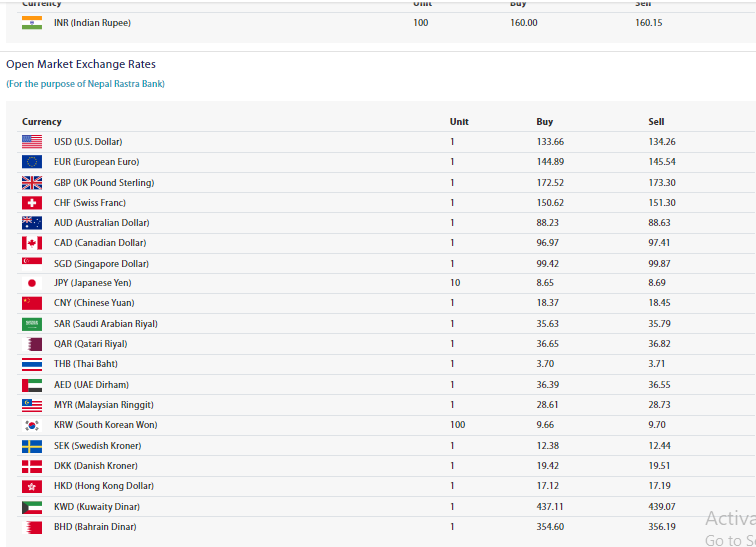This screenshot has width=756, height=547.
Task: Select the Open Market Exchange Rates heading
Action: pyautogui.click(x=81, y=64)
